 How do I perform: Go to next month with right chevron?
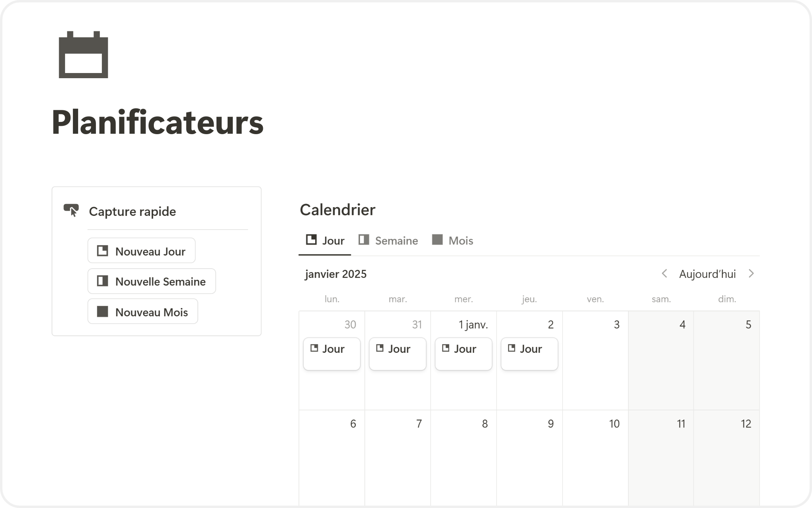pyautogui.click(x=751, y=273)
